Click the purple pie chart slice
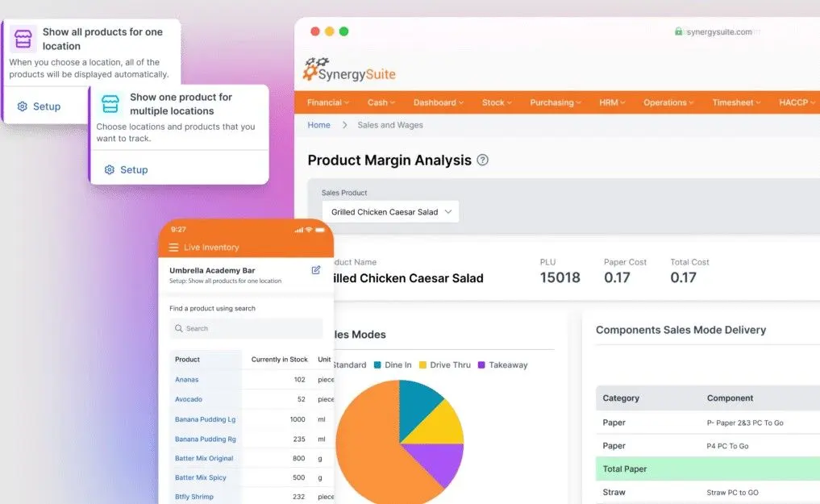Image resolution: width=820 pixels, height=504 pixels. pyautogui.click(x=437, y=463)
